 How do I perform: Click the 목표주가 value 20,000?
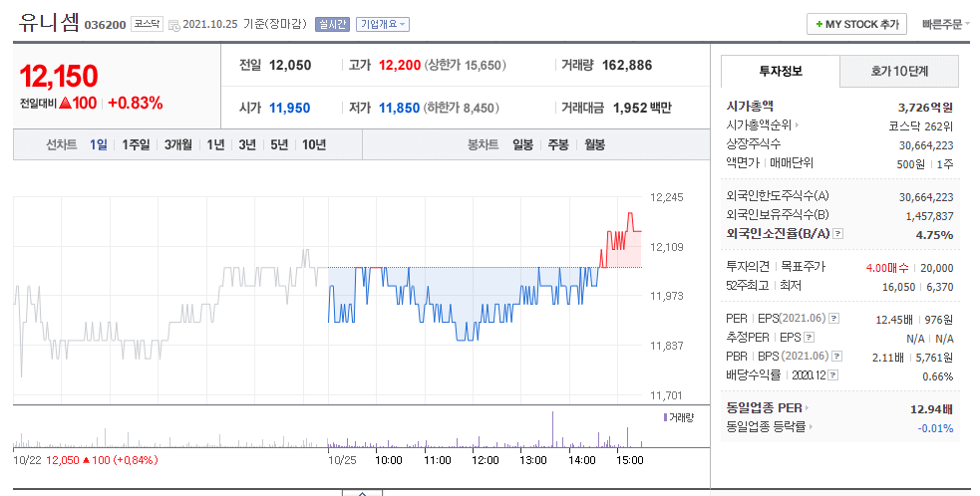[x=937, y=268]
